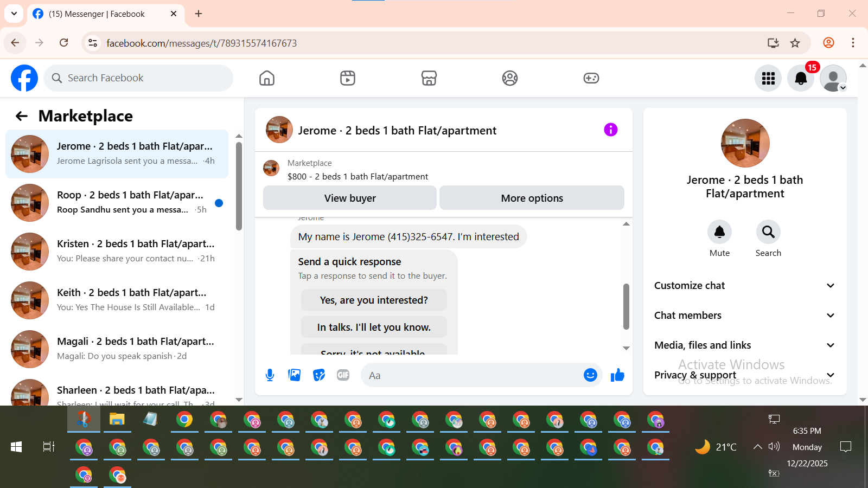The width and height of the screenshot is (868, 488).
Task: Click the View buyer button
Action: click(350, 198)
